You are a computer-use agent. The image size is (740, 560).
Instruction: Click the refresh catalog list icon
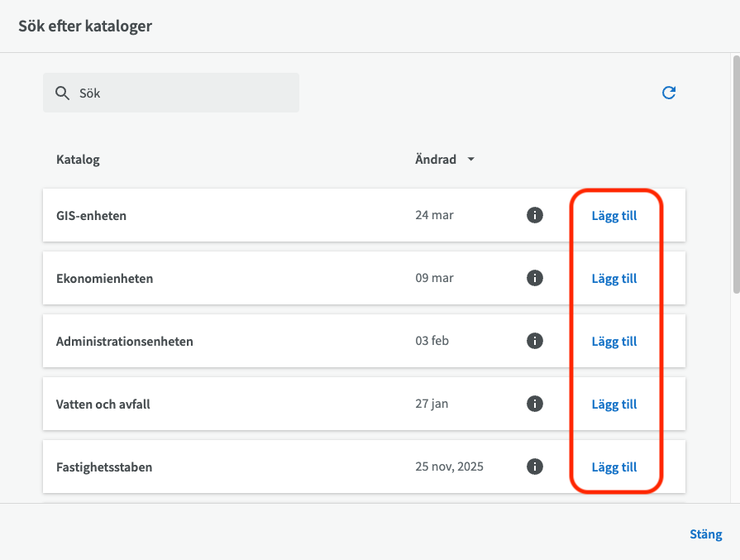pyautogui.click(x=669, y=93)
